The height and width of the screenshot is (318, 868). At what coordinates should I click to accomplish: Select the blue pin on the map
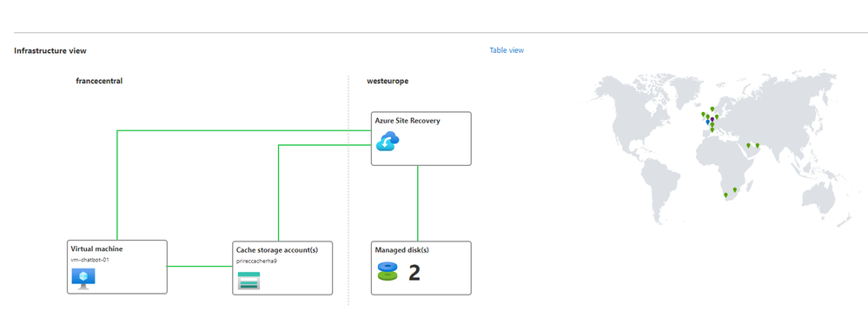(x=707, y=122)
